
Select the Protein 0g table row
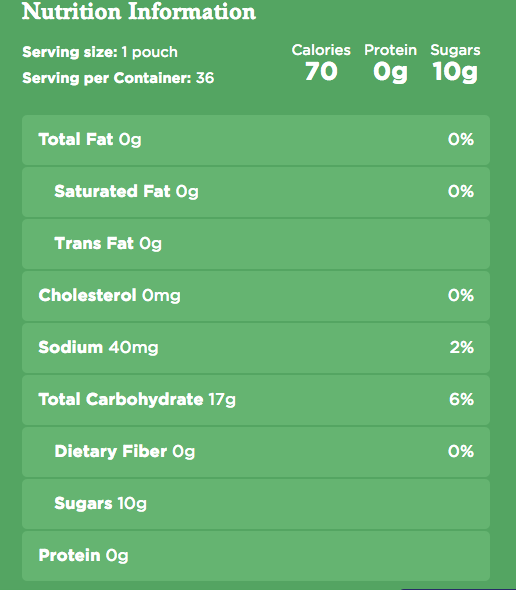[x=256, y=556]
